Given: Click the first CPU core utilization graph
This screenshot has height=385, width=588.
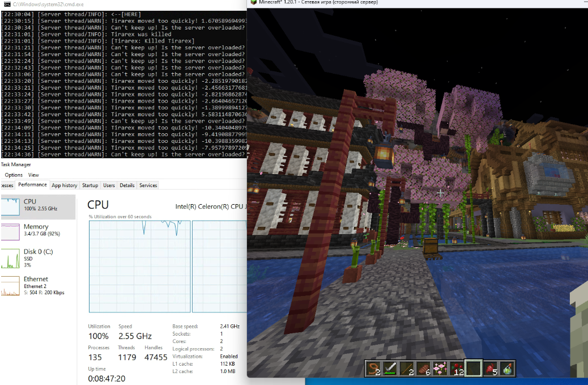Looking at the screenshot, I should pyautogui.click(x=139, y=266).
